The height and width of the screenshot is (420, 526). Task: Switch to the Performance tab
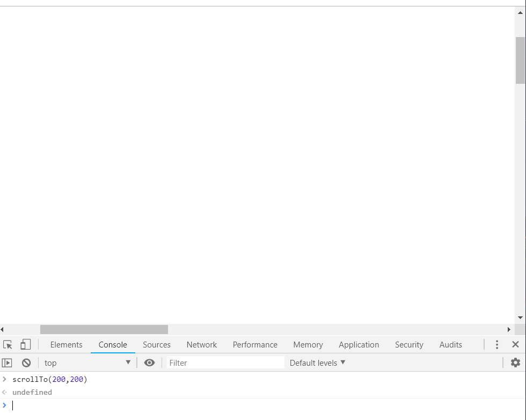(254, 344)
